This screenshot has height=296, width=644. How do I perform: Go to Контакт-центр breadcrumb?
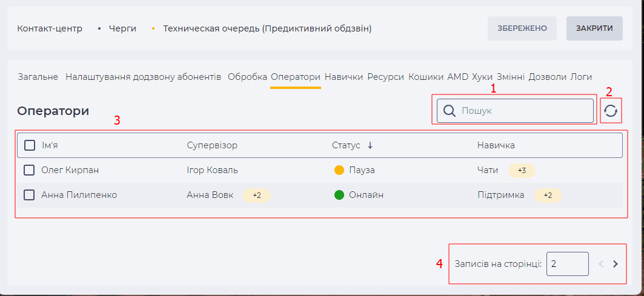click(50, 28)
